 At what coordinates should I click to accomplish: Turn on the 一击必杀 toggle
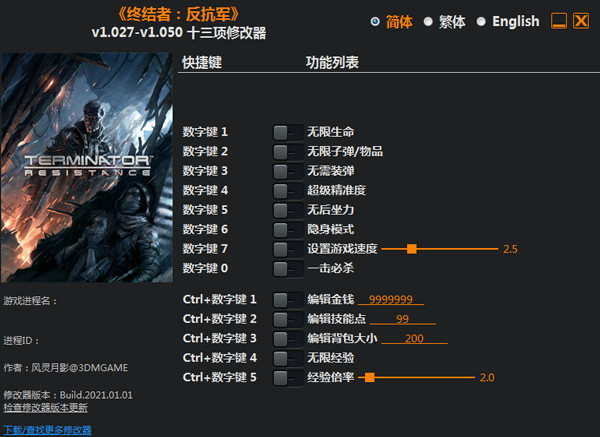(x=288, y=268)
